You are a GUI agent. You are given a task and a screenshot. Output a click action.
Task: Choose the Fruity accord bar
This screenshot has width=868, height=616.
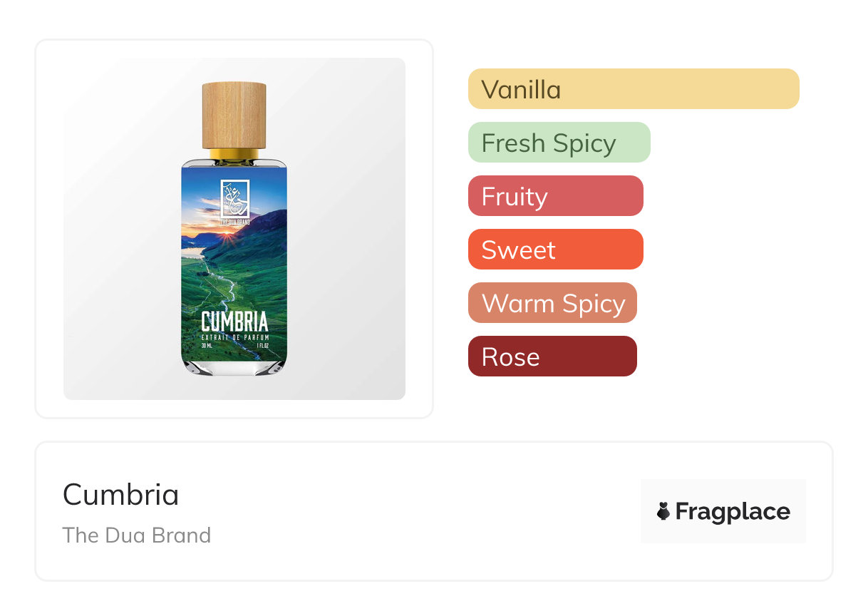click(x=555, y=196)
